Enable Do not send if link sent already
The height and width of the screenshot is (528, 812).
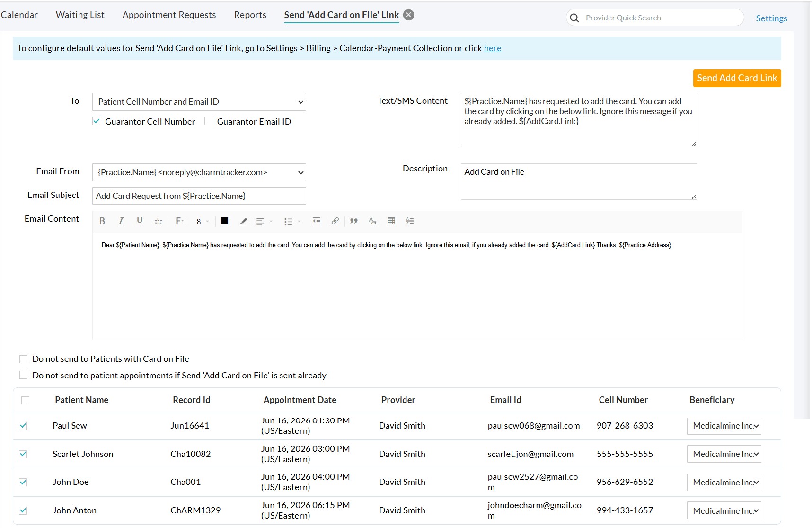click(23, 375)
